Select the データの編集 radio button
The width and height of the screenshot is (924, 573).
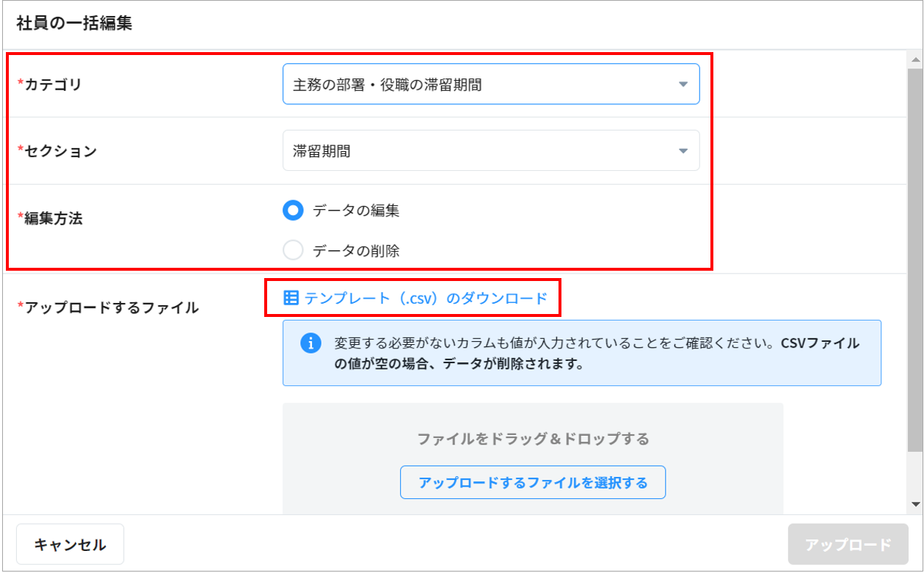point(293,211)
